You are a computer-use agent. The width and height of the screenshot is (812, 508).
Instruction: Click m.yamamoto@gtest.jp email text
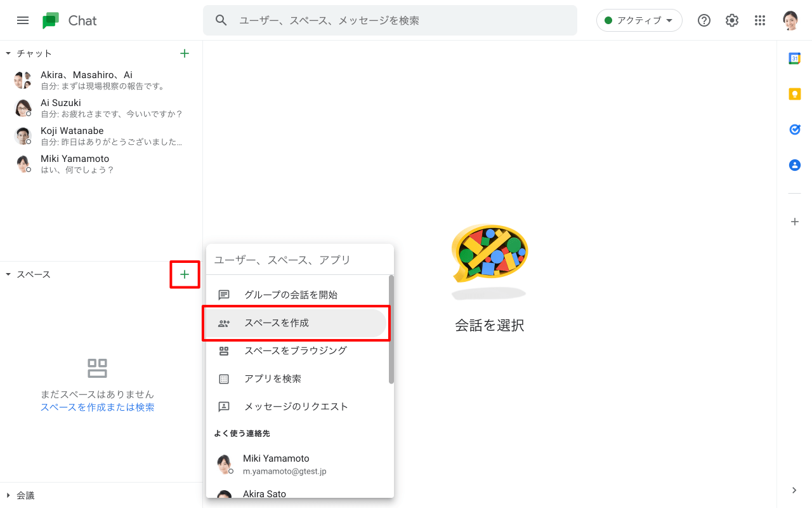[284, 471]
